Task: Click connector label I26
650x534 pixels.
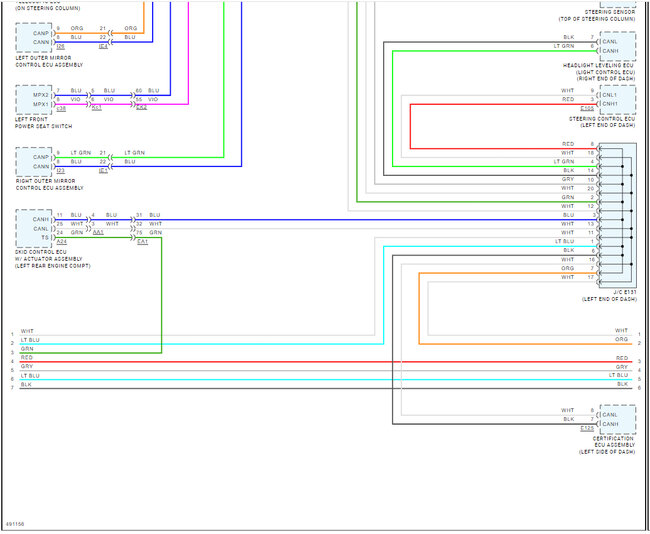Action: coord(61,46)
